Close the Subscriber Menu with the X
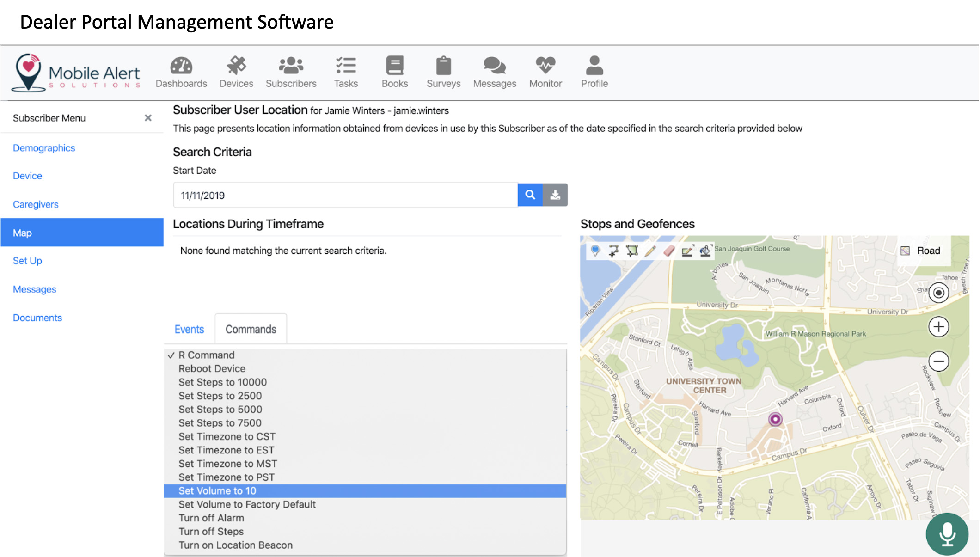The width and height of the screenshot is (980, 557). (148, 118)
